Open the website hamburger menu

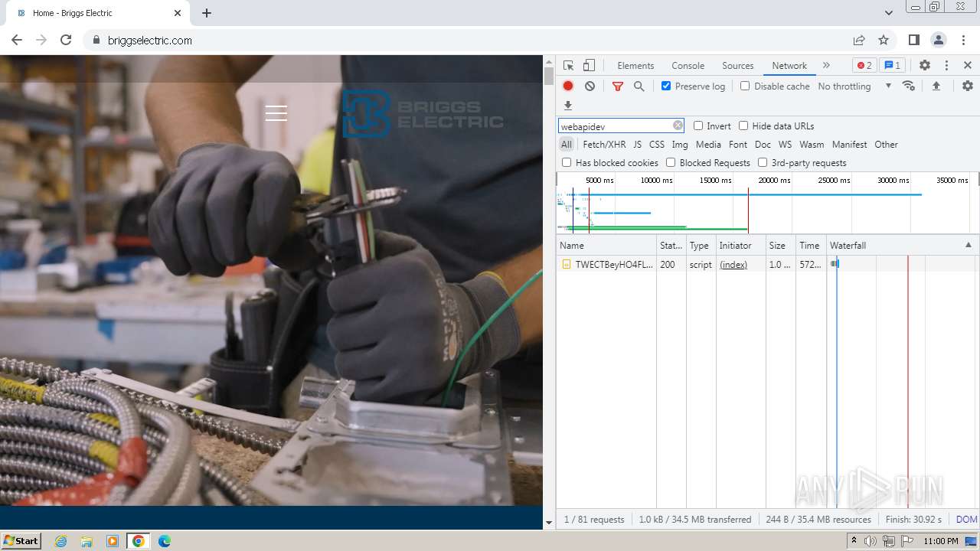pos(276,113)
